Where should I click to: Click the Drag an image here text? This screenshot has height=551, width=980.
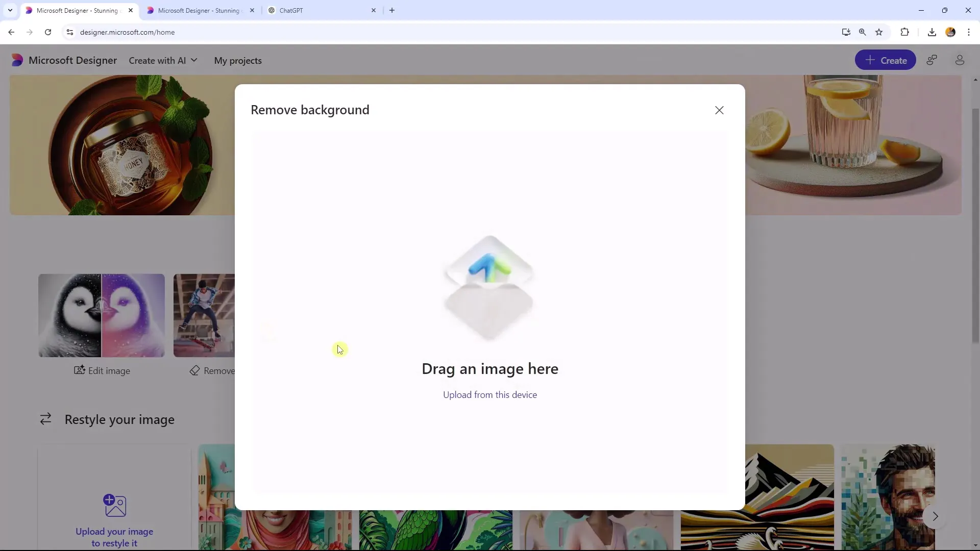pos(490,369)
